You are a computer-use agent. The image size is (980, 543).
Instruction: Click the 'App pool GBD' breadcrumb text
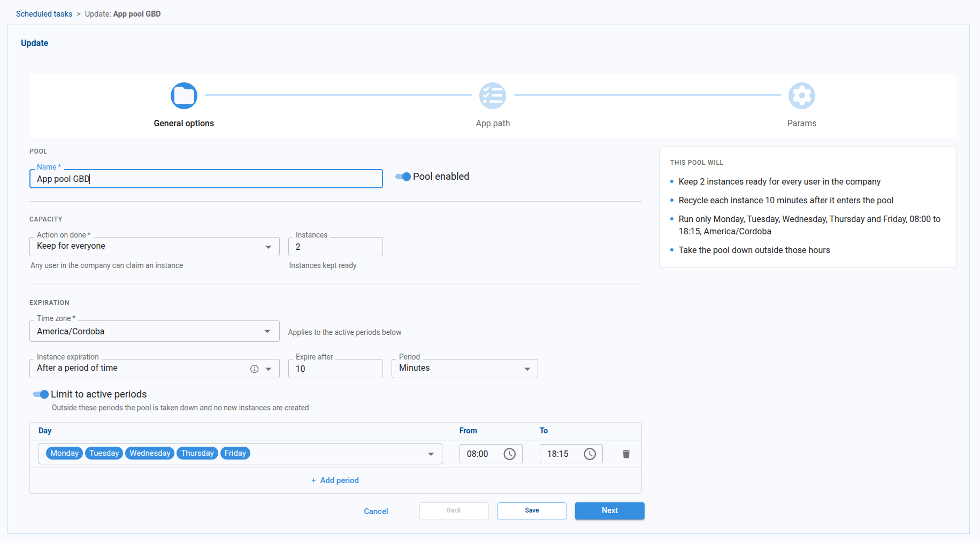pyautogui.click(x=137, y=14)
